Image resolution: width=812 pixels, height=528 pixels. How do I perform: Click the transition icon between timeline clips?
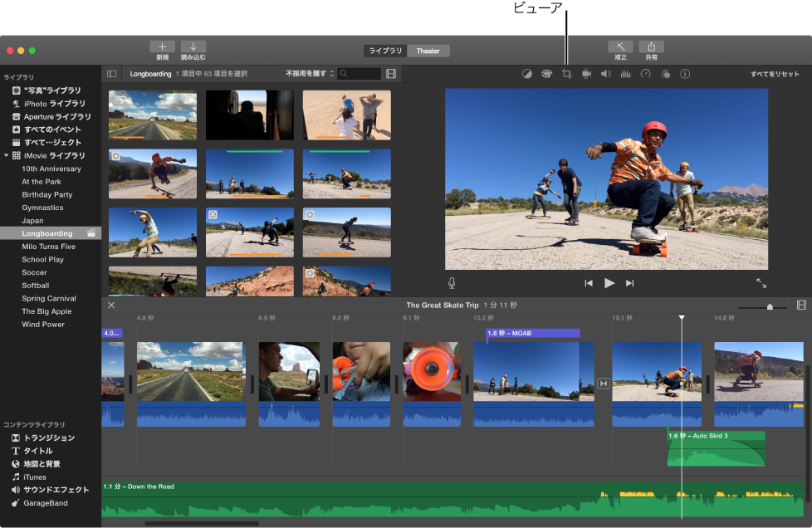click(x=604, y=384)
